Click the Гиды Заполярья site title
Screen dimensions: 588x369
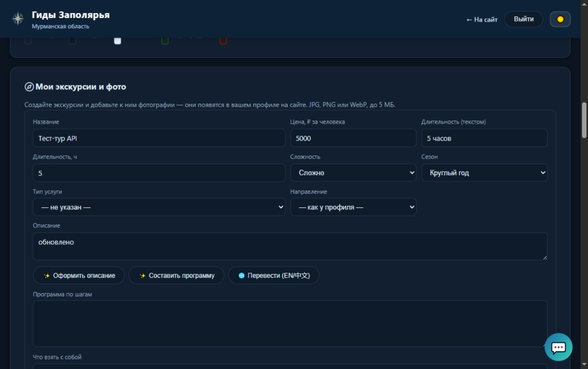click(70, 14)
